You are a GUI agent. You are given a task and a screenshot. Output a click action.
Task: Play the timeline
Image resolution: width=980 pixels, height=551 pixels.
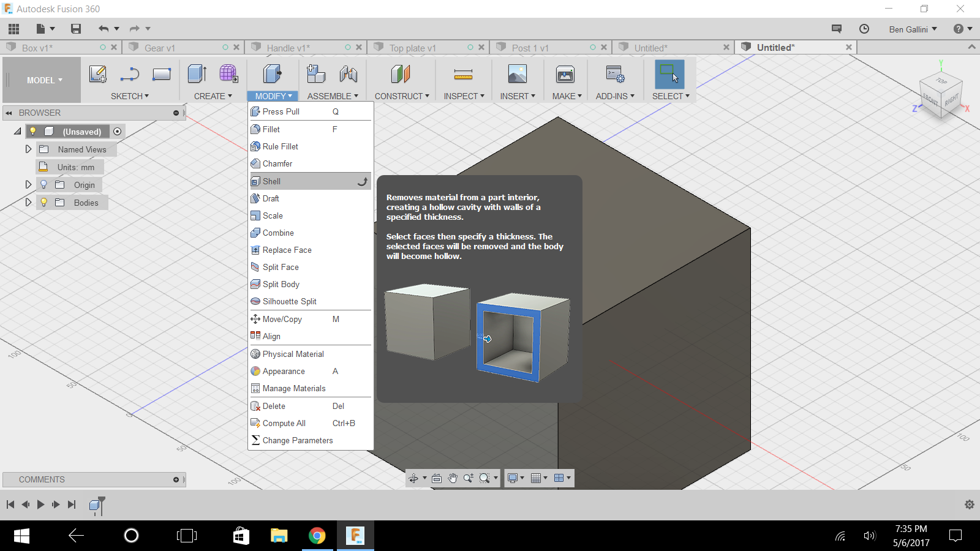click(x=40, y=504)
